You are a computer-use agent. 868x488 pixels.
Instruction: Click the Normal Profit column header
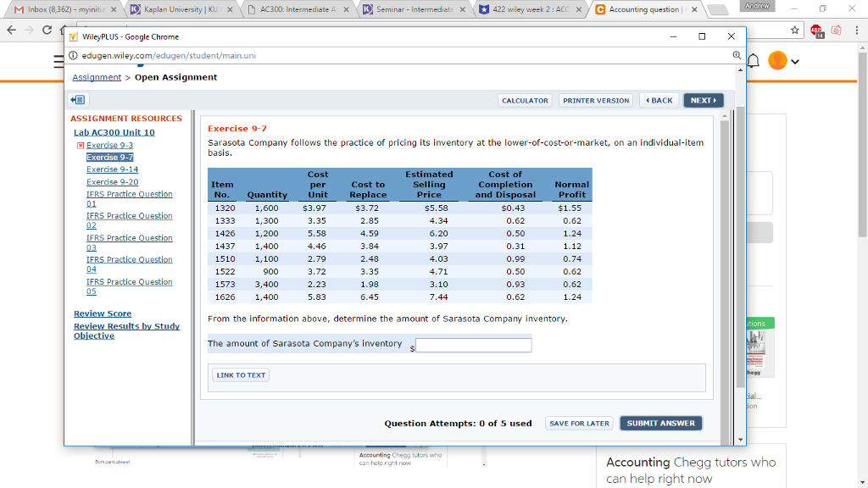pyautogui.click(x=572, y=189)
